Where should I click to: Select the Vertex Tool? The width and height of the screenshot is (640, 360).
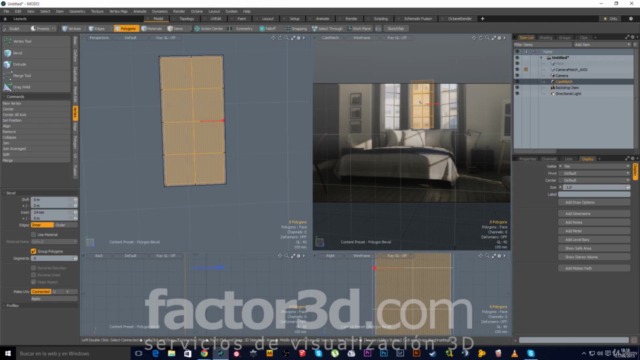[36, 41]
